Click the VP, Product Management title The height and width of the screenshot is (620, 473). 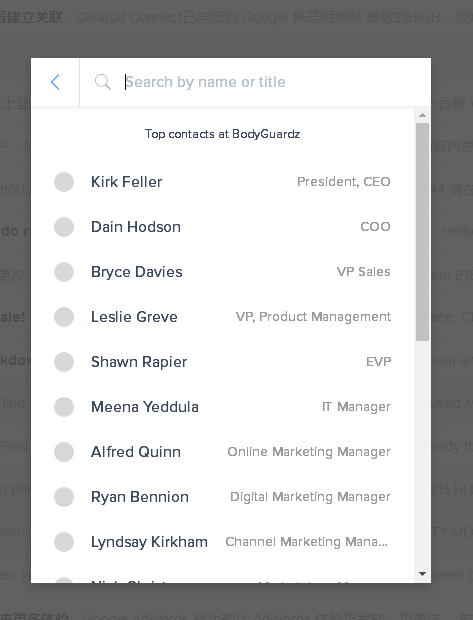tap(313, 317)
